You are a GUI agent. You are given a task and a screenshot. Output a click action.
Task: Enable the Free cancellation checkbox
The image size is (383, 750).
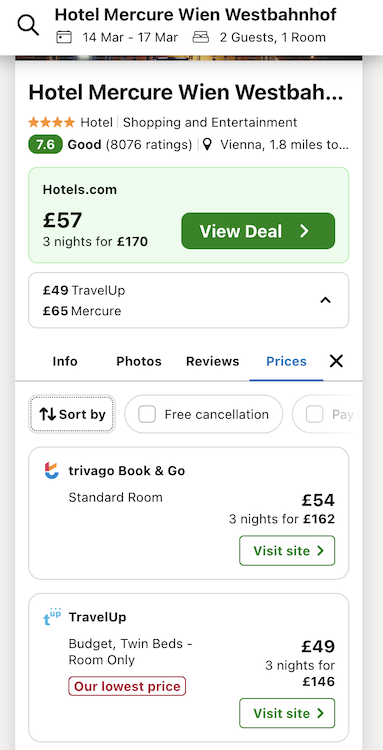147,414
